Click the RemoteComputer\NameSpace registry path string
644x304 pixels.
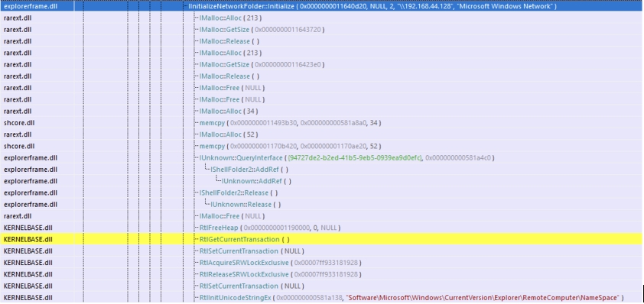click(x=483, y=297)
